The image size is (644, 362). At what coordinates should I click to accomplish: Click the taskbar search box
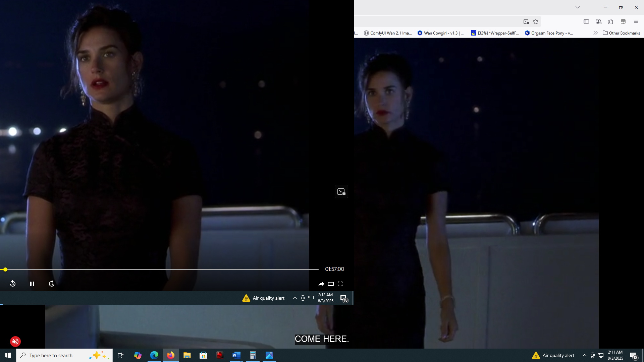point(64,355)
